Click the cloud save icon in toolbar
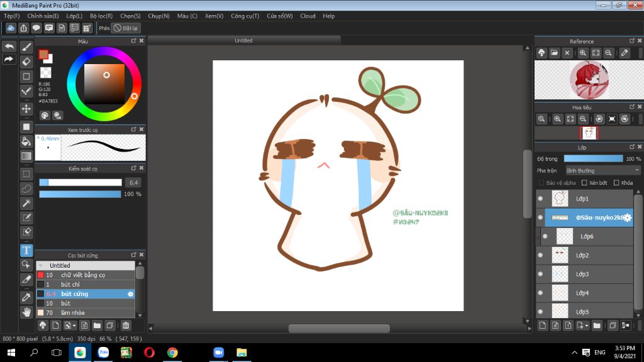The image size is (644, 362). pyautogui.click(x=11, y=28)
